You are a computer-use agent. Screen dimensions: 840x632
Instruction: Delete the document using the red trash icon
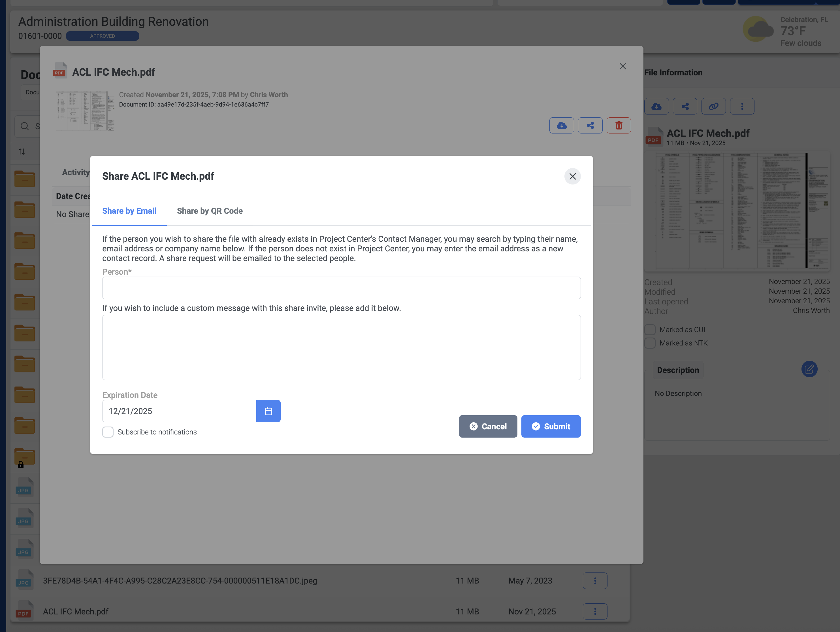tap(619, 126)
